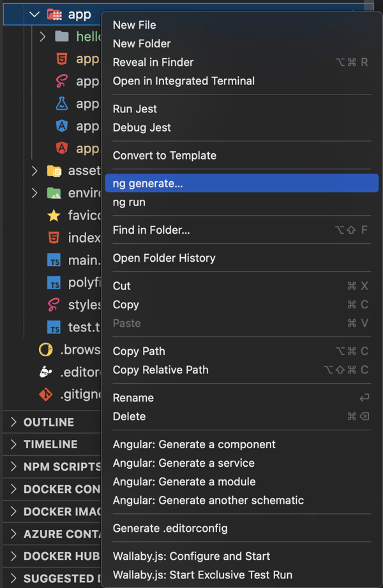
Task: Click the HTML5 icon next to index.html
Action: point(54,237)
